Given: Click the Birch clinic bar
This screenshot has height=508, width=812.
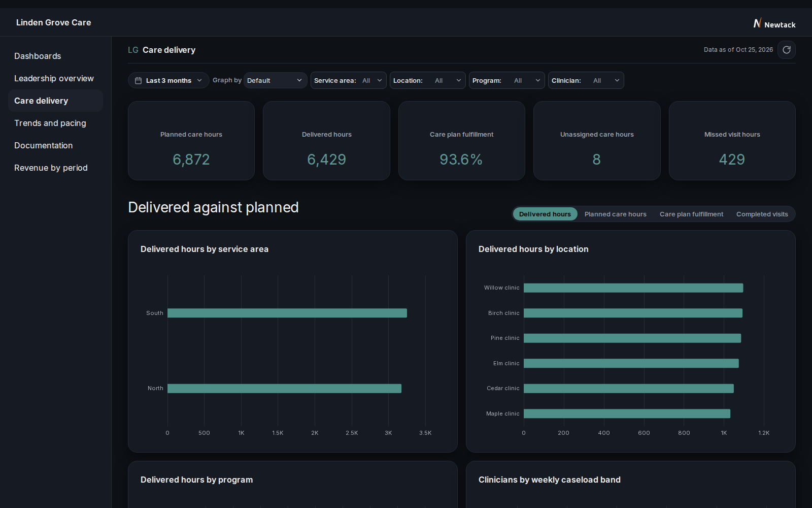Looking at the screenshot, I should [x=633, y=313].
